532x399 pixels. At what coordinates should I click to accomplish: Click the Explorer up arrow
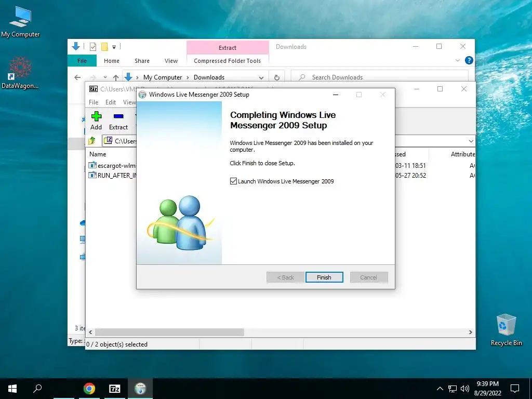pos(116,77)
